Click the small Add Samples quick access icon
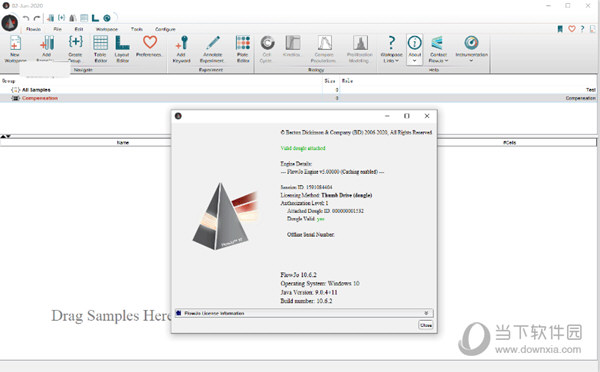This screenshot has height=372, width=600. 50,18
